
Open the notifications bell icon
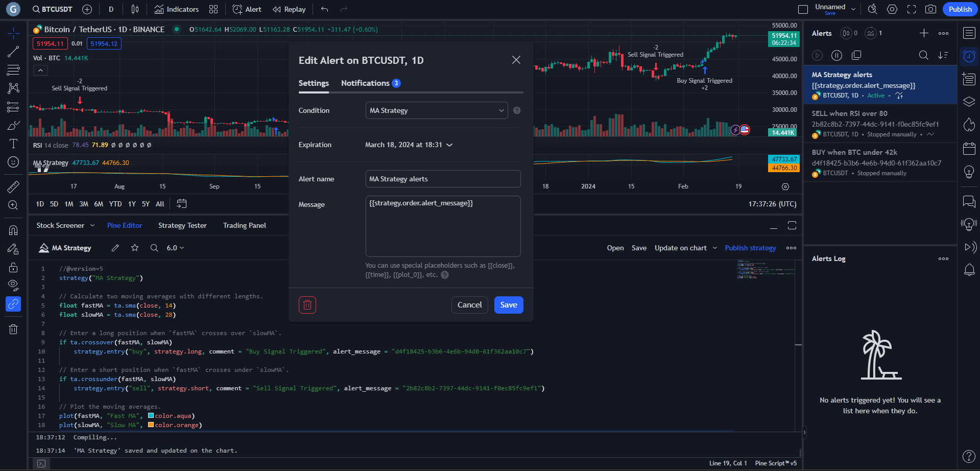969,270
